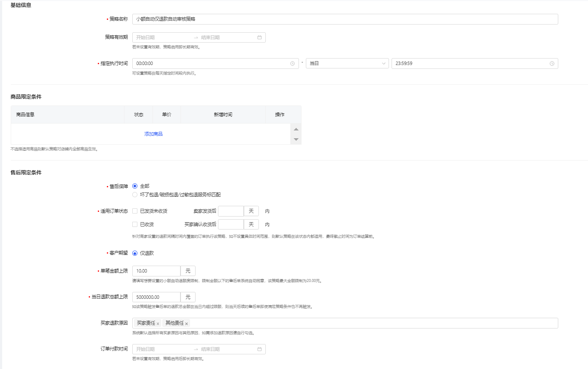Click calendar icon in 订单付款时间 date range

259,349
